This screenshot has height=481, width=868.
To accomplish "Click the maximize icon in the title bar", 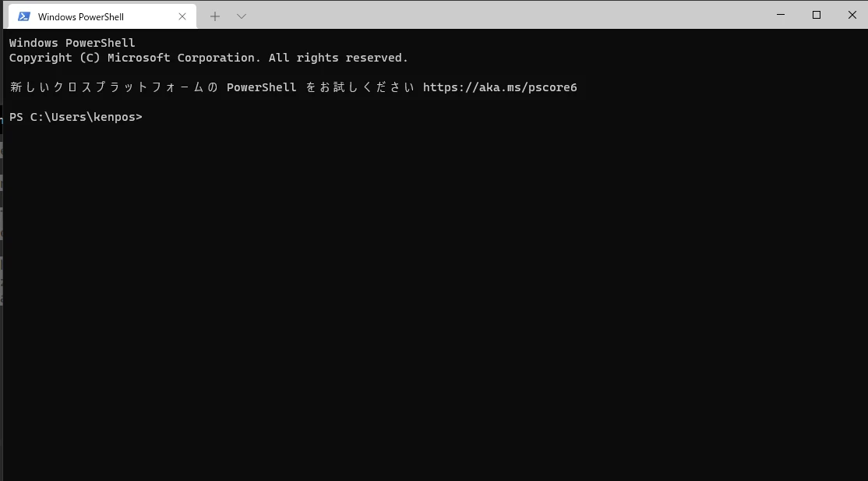I will tap(817, 15).
